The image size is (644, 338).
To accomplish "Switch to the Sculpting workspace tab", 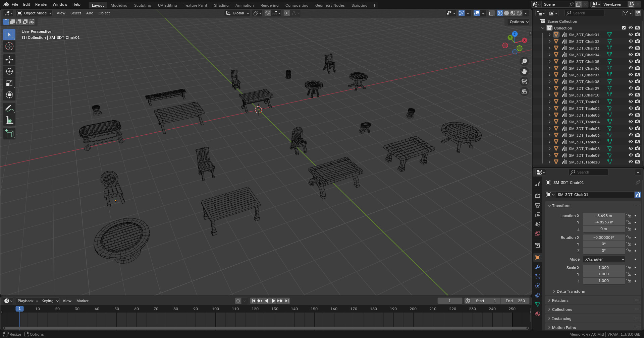I will point(142,5).
